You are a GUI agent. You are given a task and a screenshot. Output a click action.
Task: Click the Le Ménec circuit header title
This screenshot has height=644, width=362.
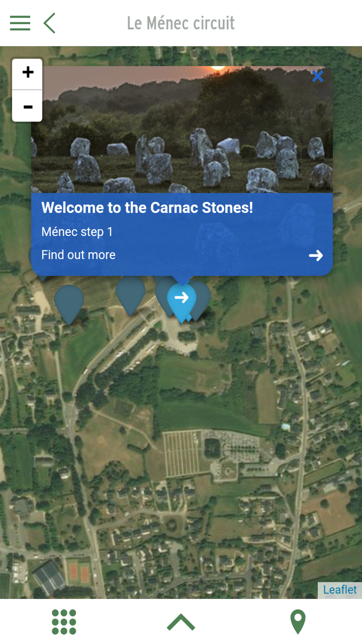[181, 23]
